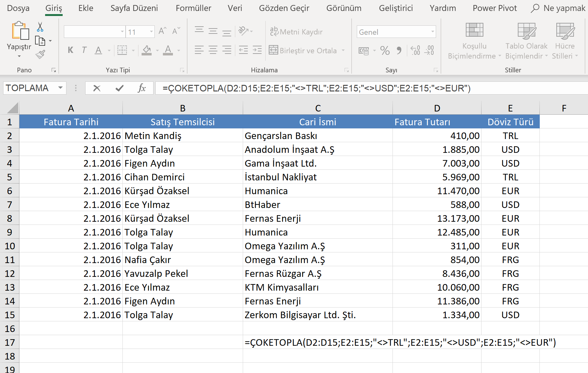Screen dimensions: 588x373
Task: Click the increase decimal places icon
Action: tap(416, 50)
